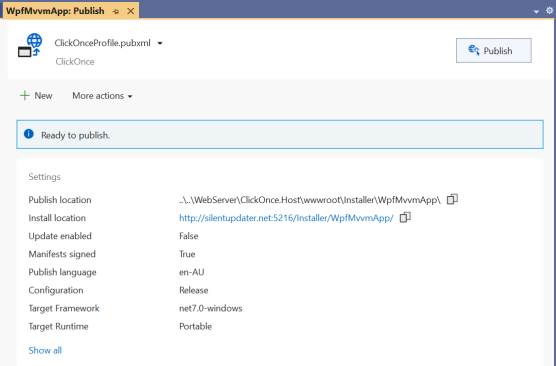Image resolution: width=556 pixels, height=366 pixels.
Task: Copy the publish location path
Action: (452, 199)
